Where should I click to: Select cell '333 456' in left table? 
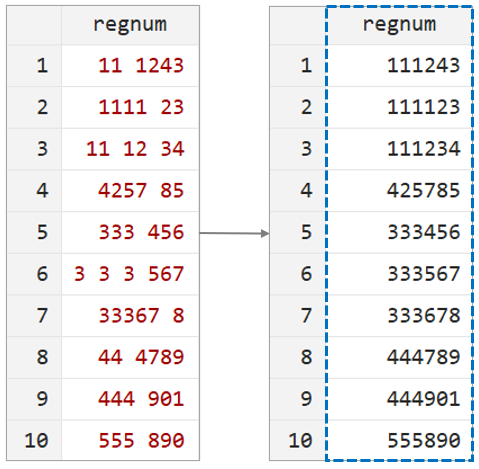(130, 232)
